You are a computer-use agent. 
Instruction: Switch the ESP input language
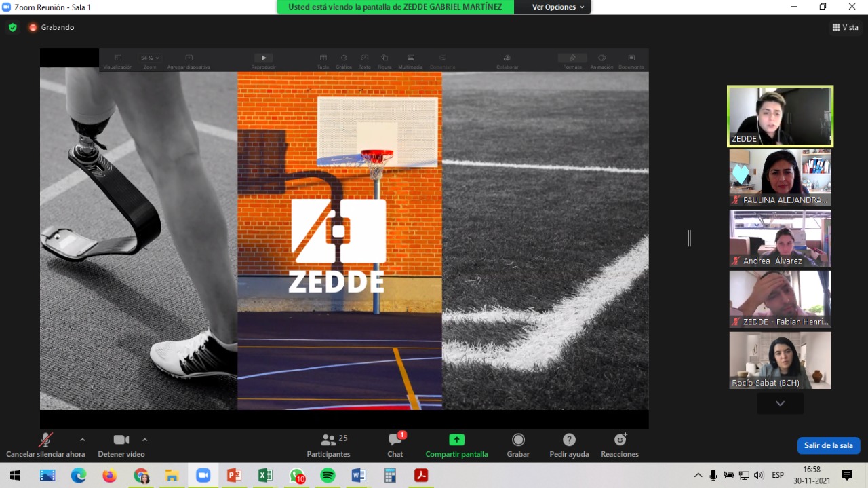778,475
